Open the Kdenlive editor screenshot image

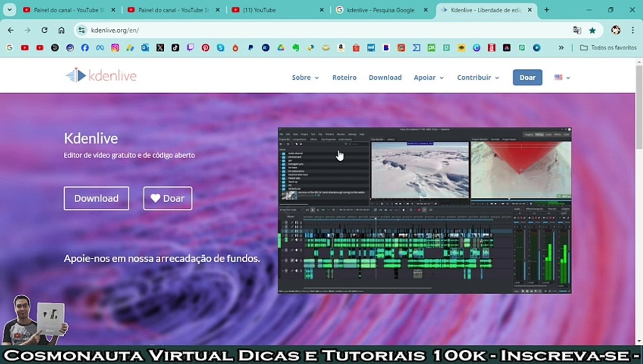(x=425, y=210)
